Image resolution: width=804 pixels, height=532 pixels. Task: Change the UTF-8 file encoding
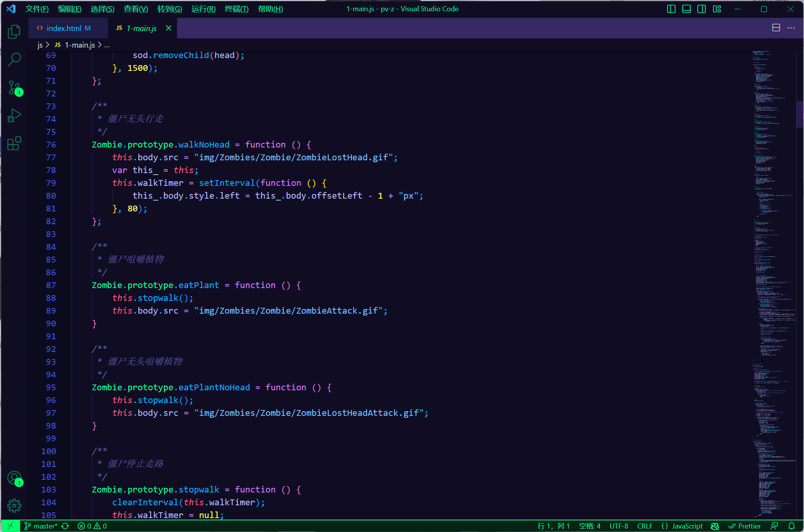point(619,526)
